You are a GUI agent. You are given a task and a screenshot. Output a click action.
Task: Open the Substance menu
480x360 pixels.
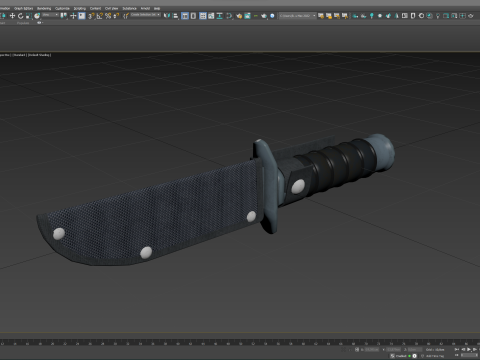(x=129, y=8)
